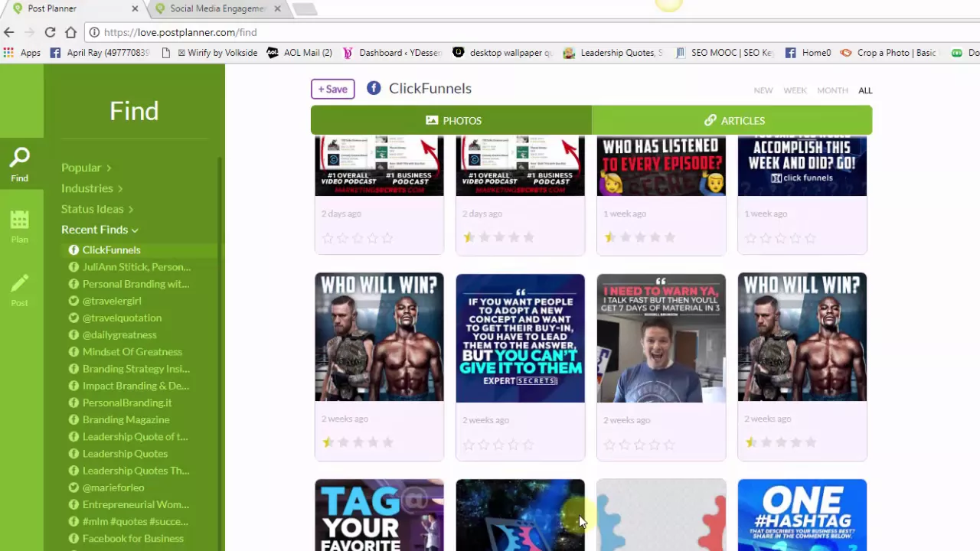Open the Post pencil icon
Image resolution: width=980 pixels, height=551 pixels.
click(x=20, y=284)
